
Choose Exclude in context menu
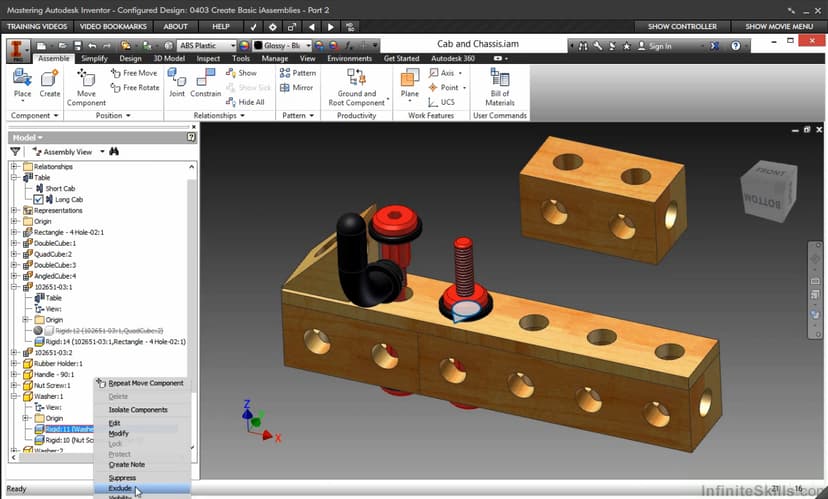[x=143, y=488]
